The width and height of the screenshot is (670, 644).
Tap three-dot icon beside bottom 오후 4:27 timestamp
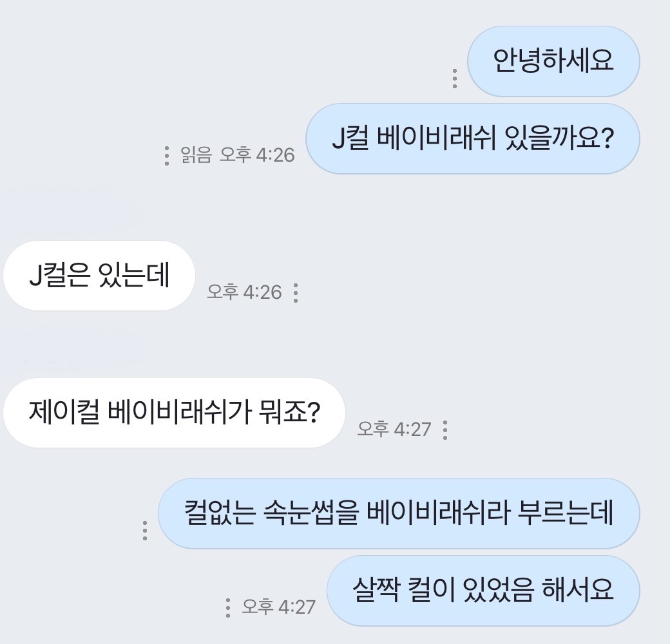(228, 607)
